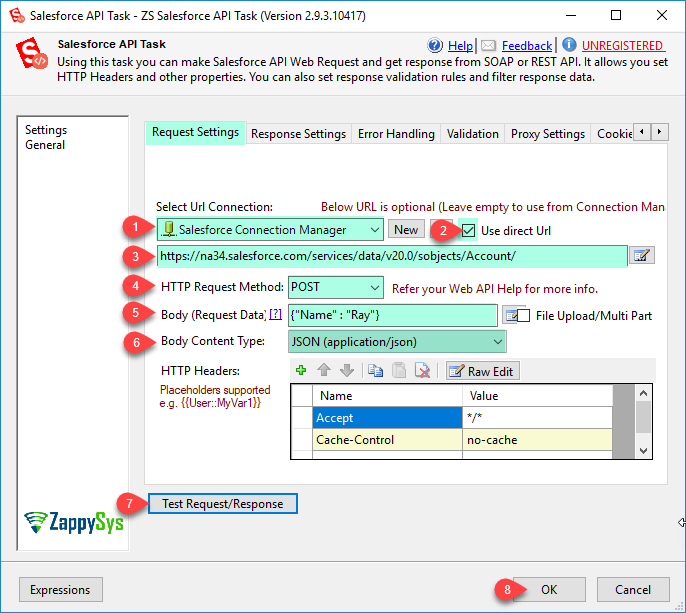Click the blue info icon beside UNREGISTERED
The height and width of the screenshot is (613, 686).
[x=569, y=45]
